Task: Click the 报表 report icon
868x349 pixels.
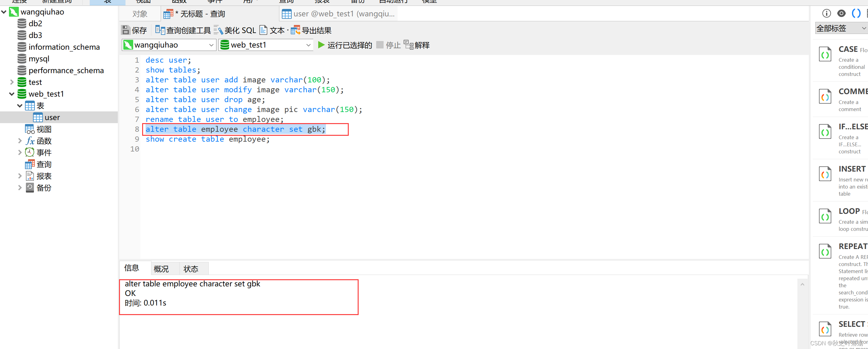Action: 30,176
